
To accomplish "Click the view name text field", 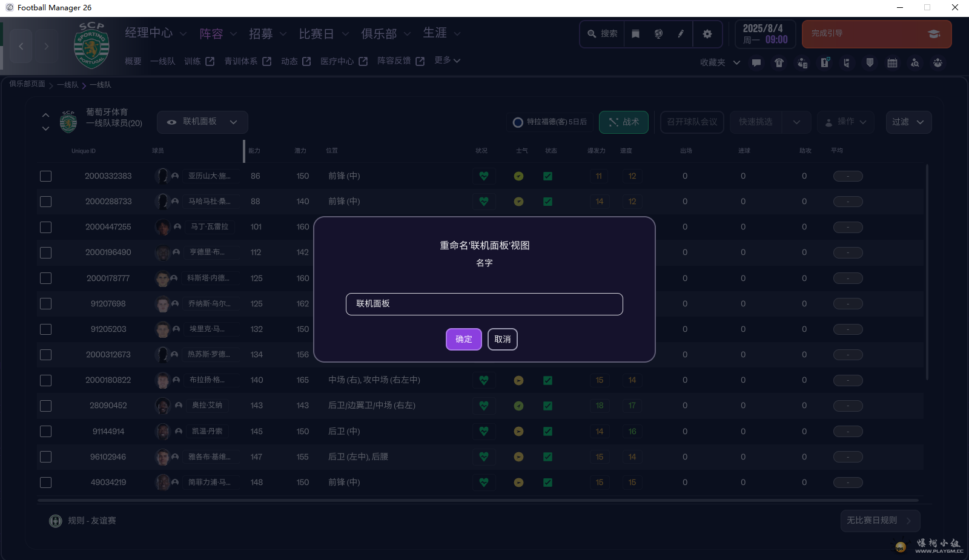I will click(x=484, y=304).
